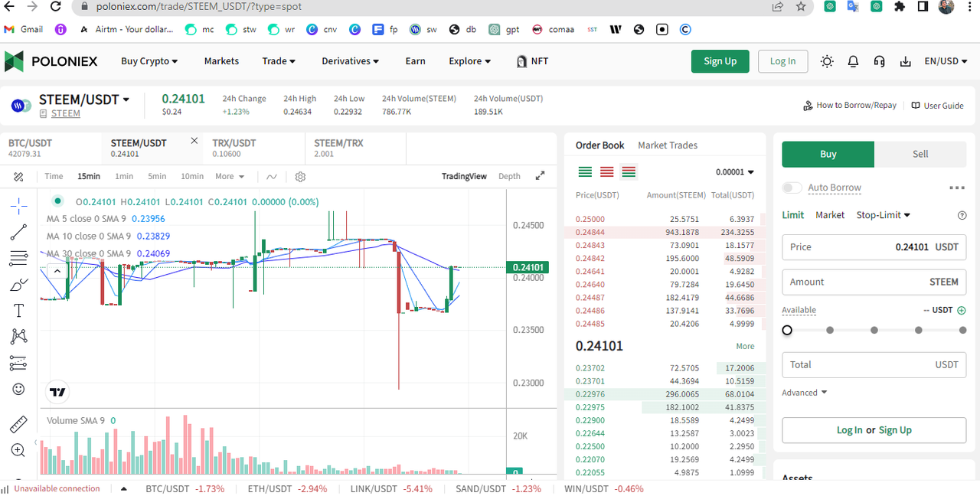Click the green plus deposit USDT icon

coord(962,311)
